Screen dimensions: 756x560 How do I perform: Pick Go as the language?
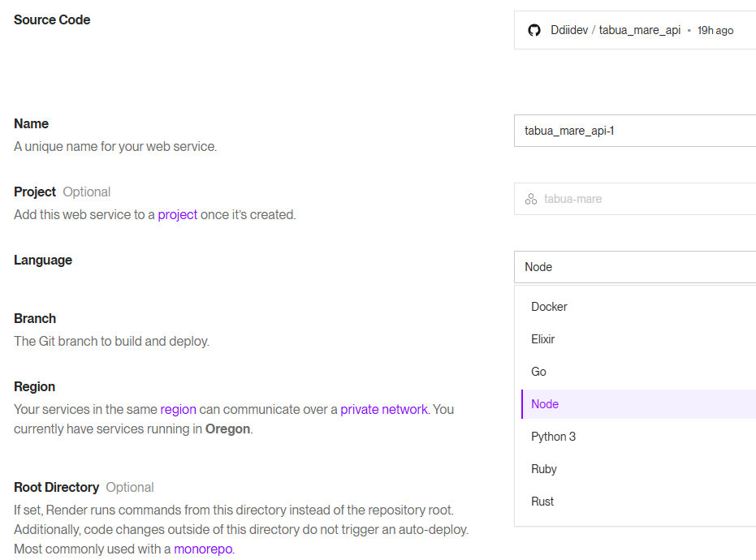(539, 372)
